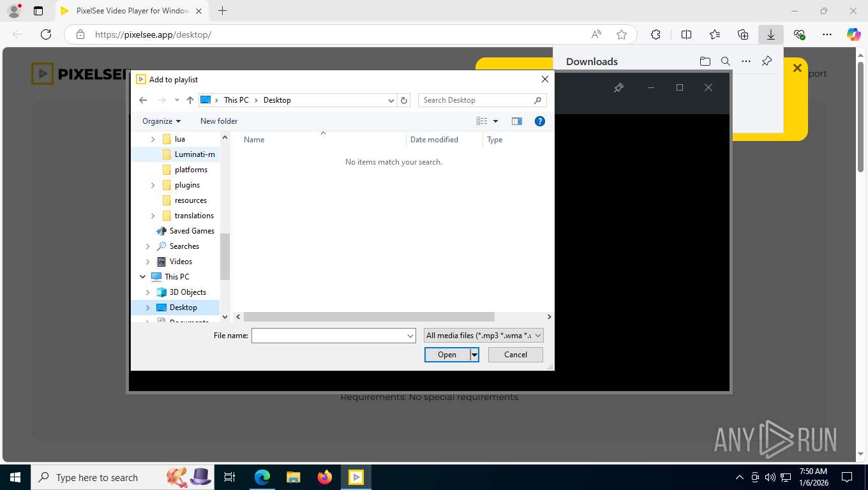Expand the translations folder
The width and height of the screenshot is (868, 490).
coord(153,216)
